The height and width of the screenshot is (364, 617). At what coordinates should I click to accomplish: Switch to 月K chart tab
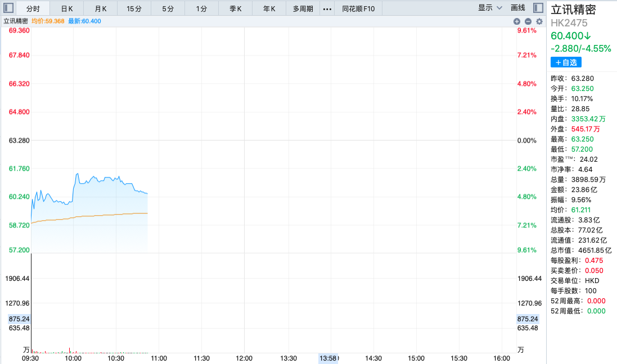101,8
